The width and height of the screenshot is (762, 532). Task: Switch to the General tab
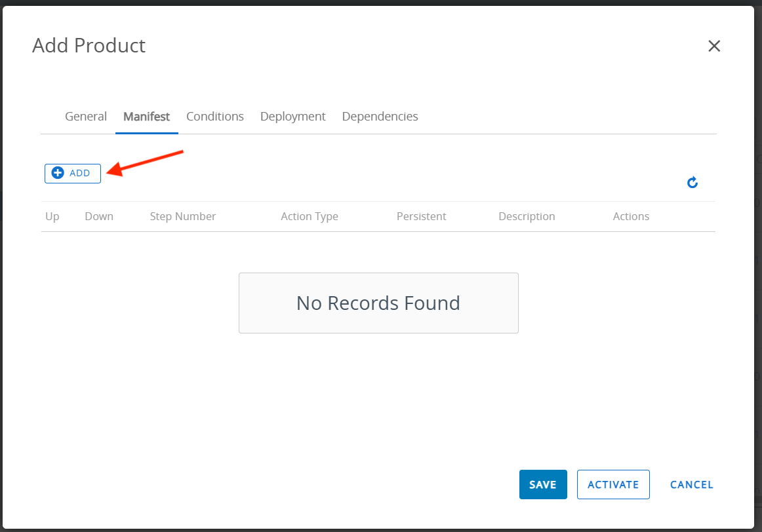(x=86, y=117)
